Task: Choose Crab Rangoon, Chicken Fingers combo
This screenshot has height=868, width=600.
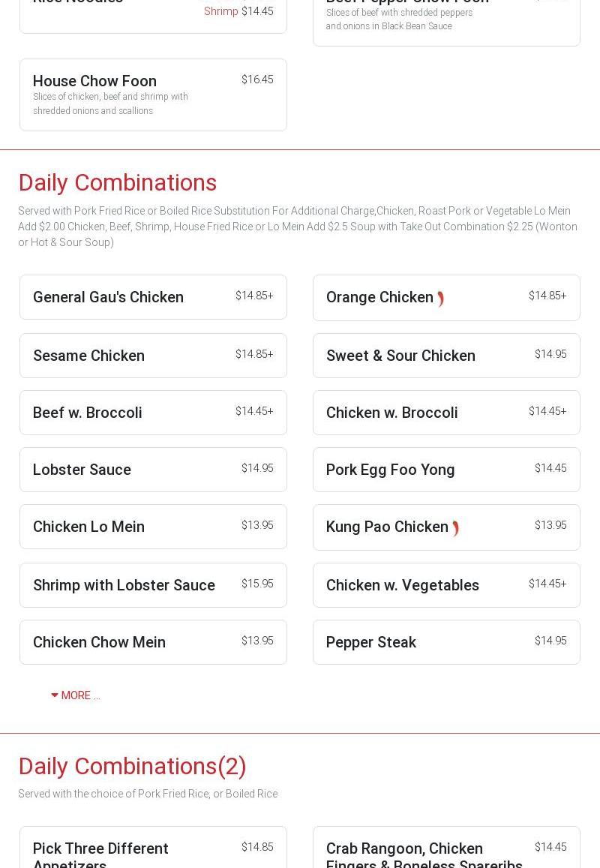Action: (447, 848)
